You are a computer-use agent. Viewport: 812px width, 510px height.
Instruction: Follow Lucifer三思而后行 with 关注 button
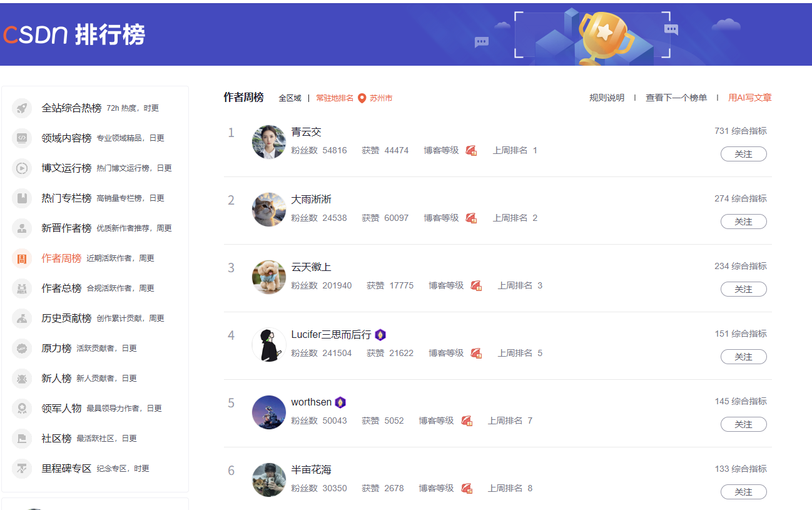743,357
